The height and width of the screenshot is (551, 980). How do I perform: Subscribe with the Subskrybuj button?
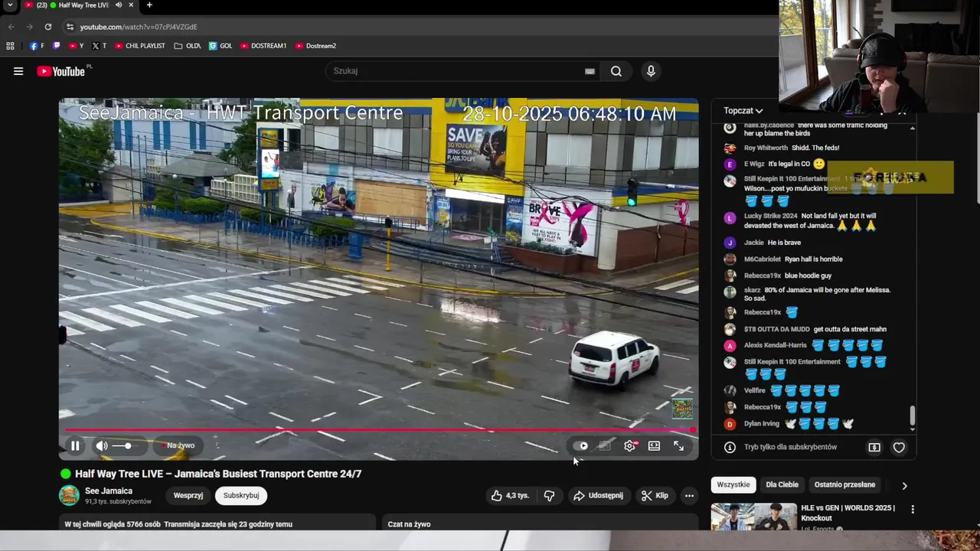(241, 495)
